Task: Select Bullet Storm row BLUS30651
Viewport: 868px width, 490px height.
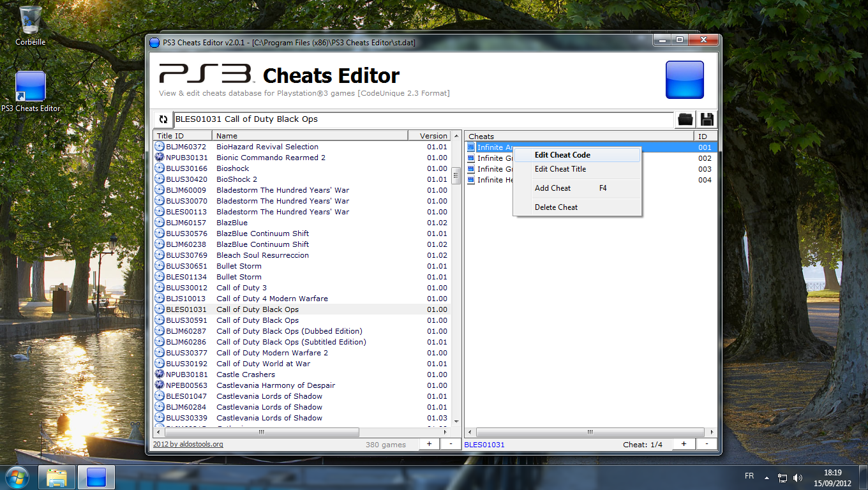Action: [302, 266]
